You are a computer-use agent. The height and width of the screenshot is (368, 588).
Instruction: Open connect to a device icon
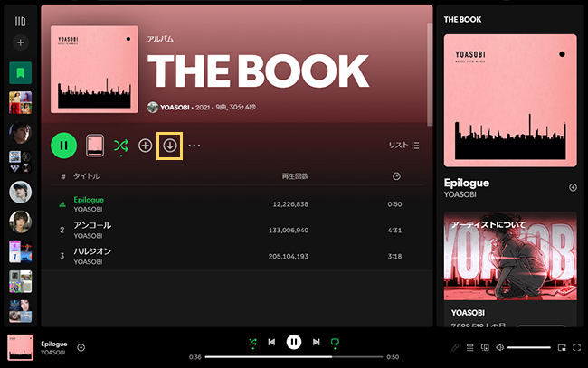[485, 348]
